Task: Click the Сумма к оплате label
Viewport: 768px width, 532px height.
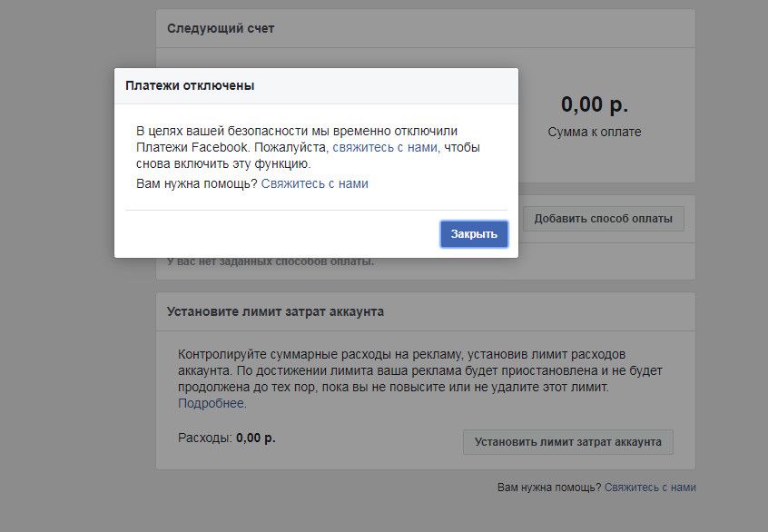Action: click(594, 132)
